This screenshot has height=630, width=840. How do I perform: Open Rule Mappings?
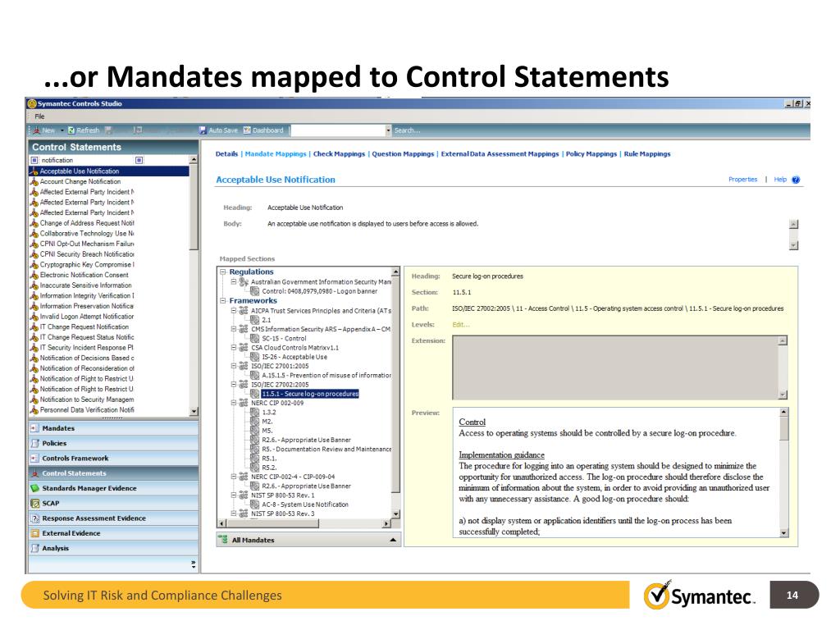click(647, 153)
